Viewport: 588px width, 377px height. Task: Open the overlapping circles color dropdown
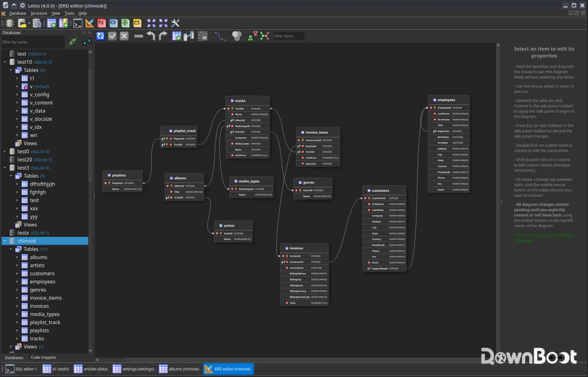(237, 36)
